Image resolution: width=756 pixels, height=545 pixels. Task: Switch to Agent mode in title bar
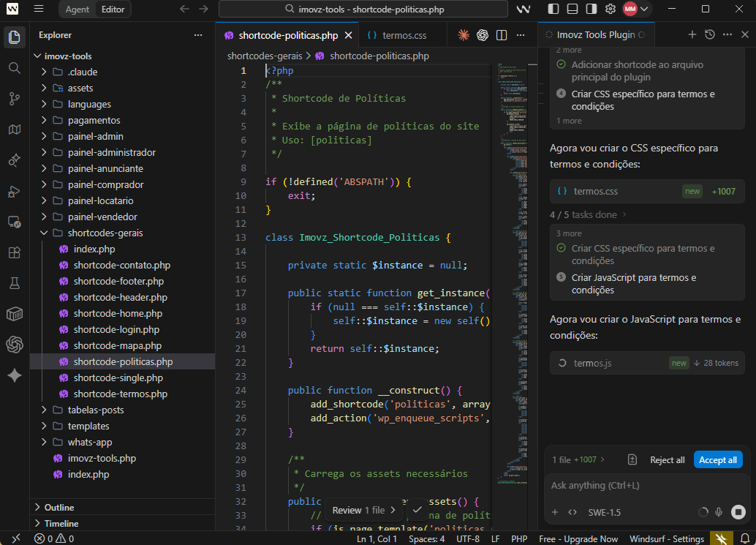coord(77,10)
